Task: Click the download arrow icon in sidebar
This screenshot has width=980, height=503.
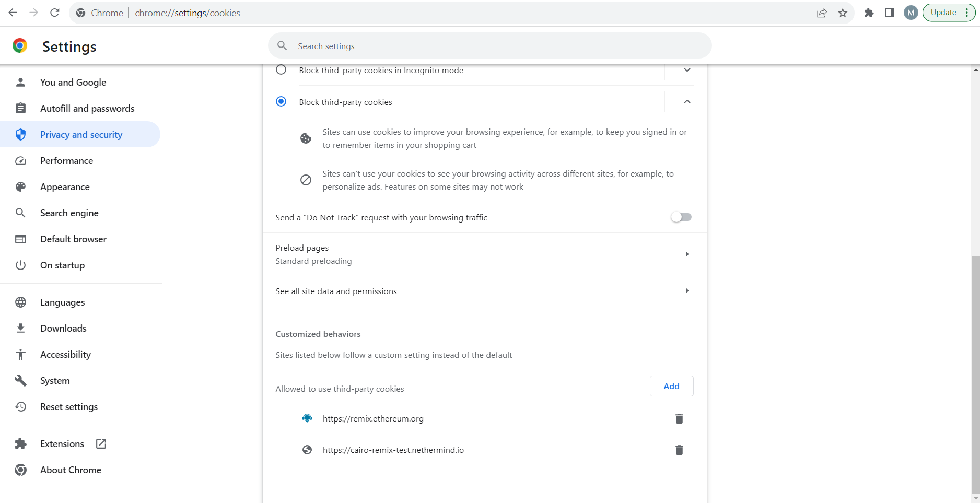Action: click(x=20, y=328)
